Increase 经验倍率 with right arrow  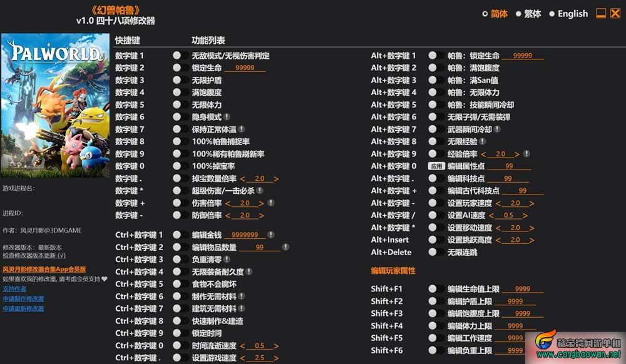(517, 154)
